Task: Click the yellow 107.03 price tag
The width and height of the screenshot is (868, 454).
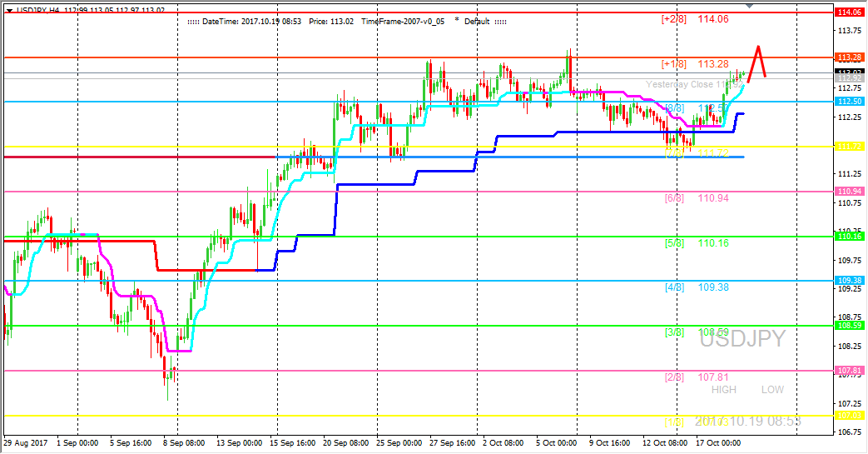Action: point(849,415)
